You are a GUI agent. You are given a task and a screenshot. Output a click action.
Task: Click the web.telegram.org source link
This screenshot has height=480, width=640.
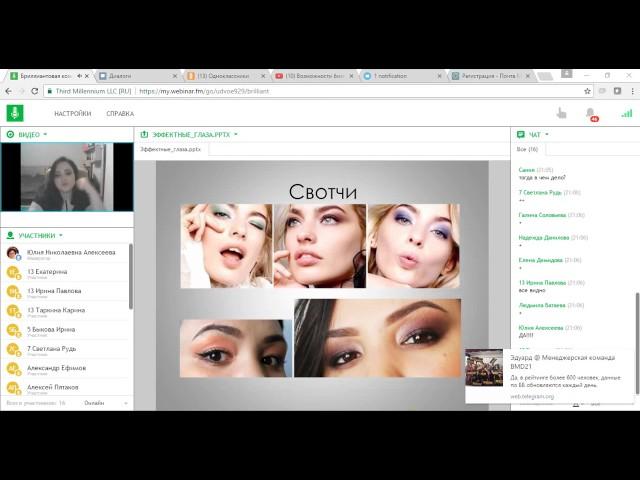coord(532,396)
